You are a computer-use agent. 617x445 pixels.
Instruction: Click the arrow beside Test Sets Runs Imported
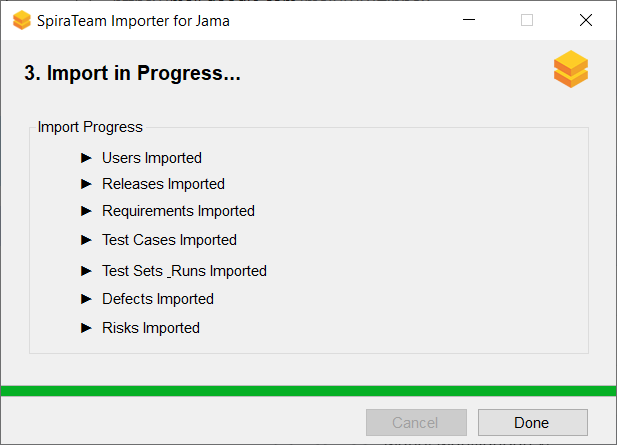pos(86,271)
